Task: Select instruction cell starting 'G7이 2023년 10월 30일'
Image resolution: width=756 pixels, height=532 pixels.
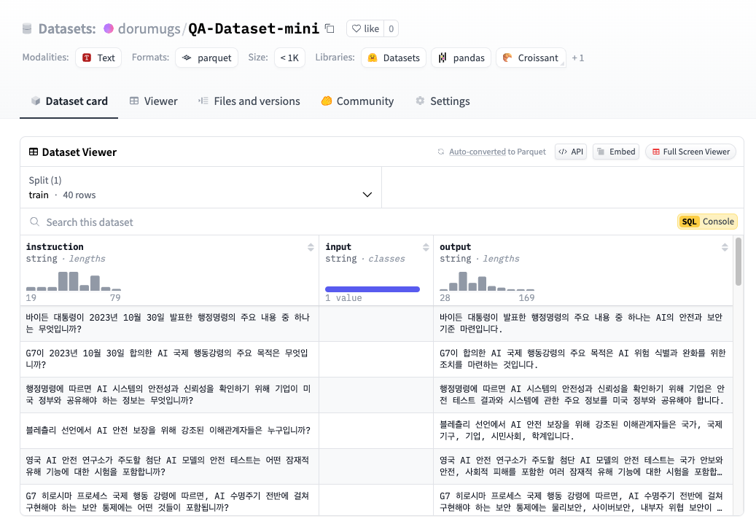Action: tap(169, 359)
